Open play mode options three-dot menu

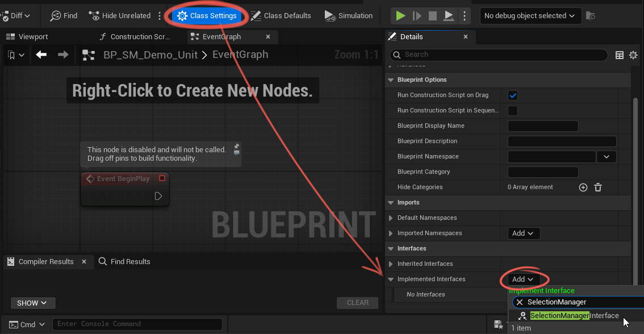point(465,16)
